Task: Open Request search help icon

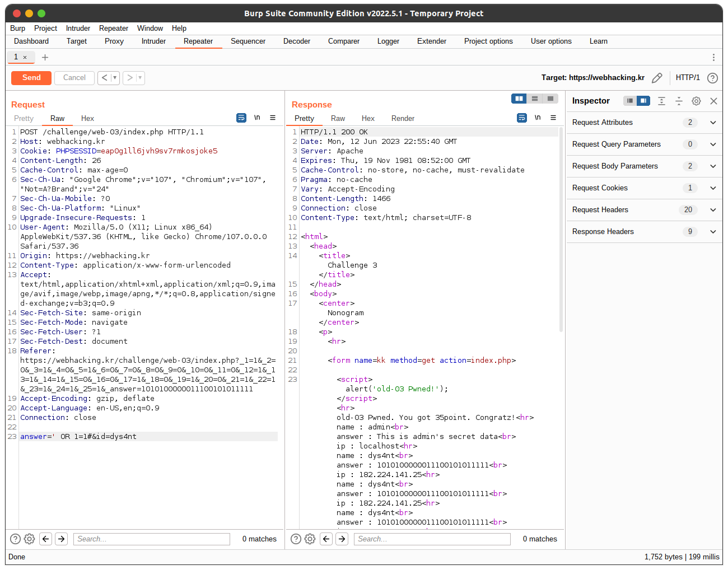Action: pyautogui.click(x=15, y=539)
